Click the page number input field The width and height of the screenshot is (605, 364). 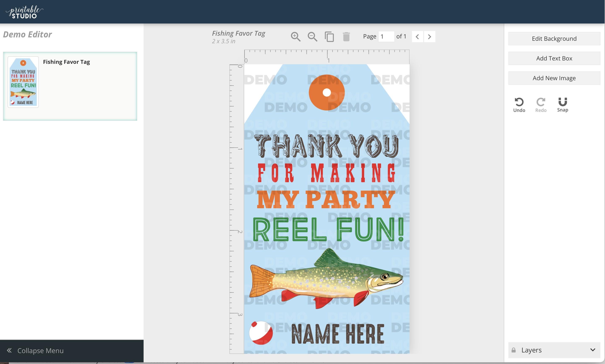(386, 37)
